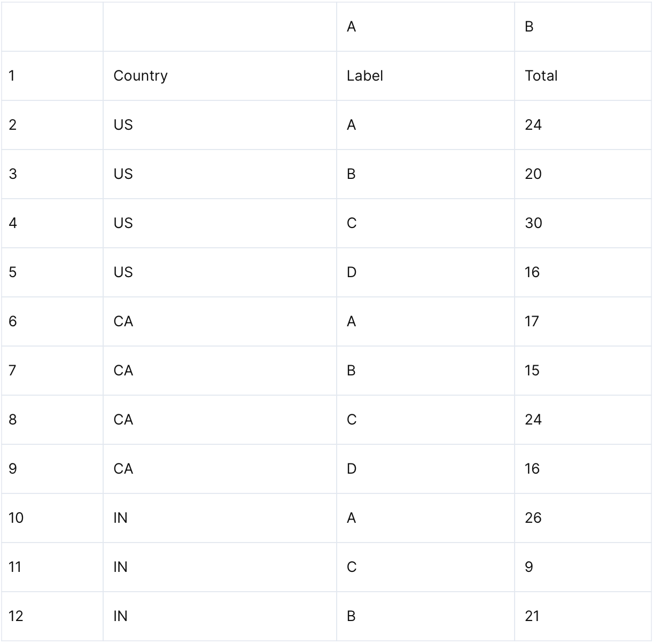The image size is (653, 644).
Task: Select the cell with total 9
Action: pos(582,567)
